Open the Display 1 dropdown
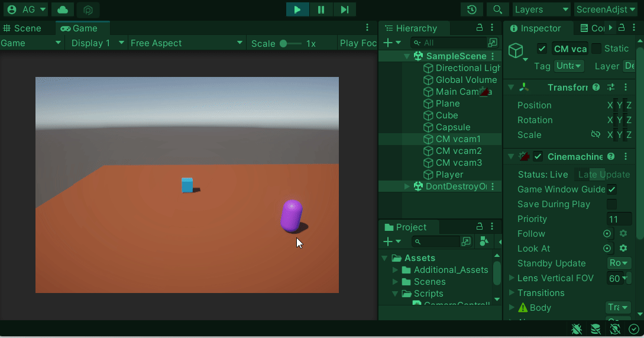644x338 pixels. tap(98, 43)
